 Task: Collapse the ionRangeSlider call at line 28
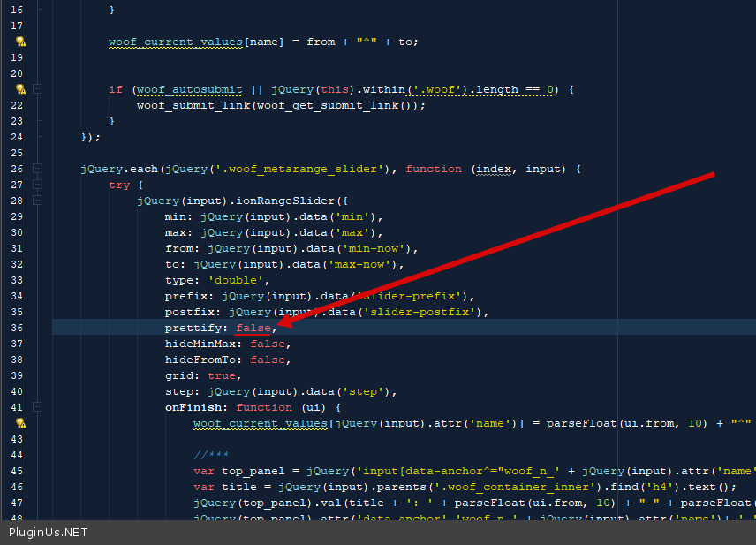tap(38, 201)
